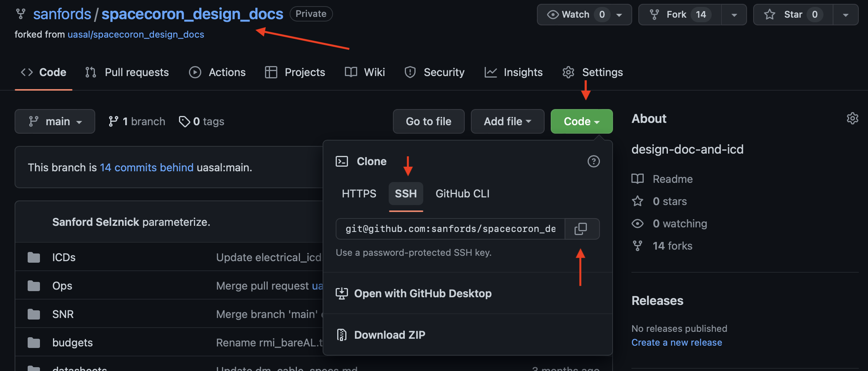Fork the repository with Fork button

680,15
